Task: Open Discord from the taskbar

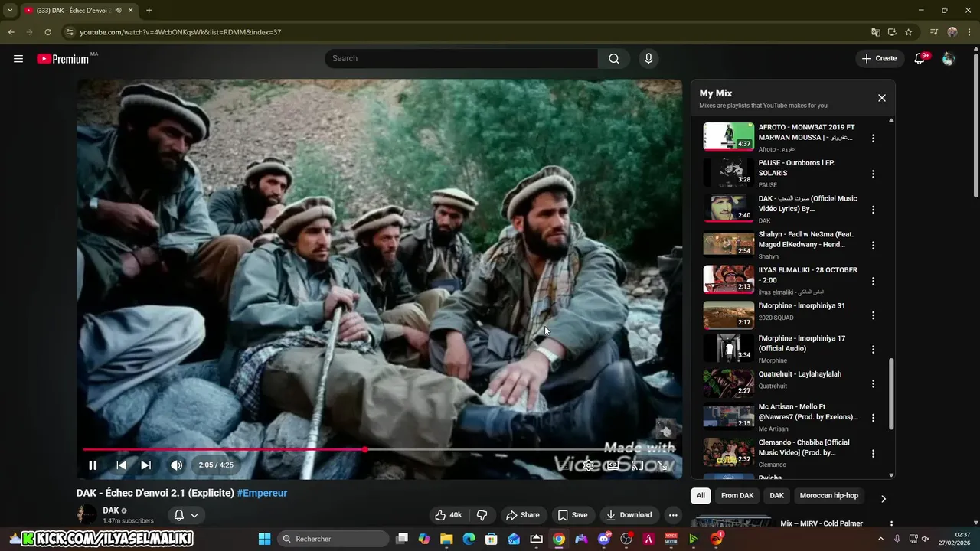Action: coord(604,539)
